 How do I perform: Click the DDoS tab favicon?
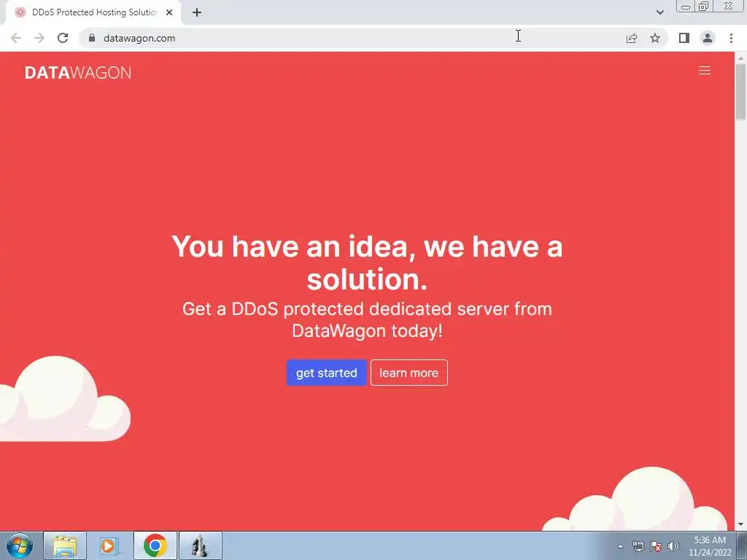(20, 13)
